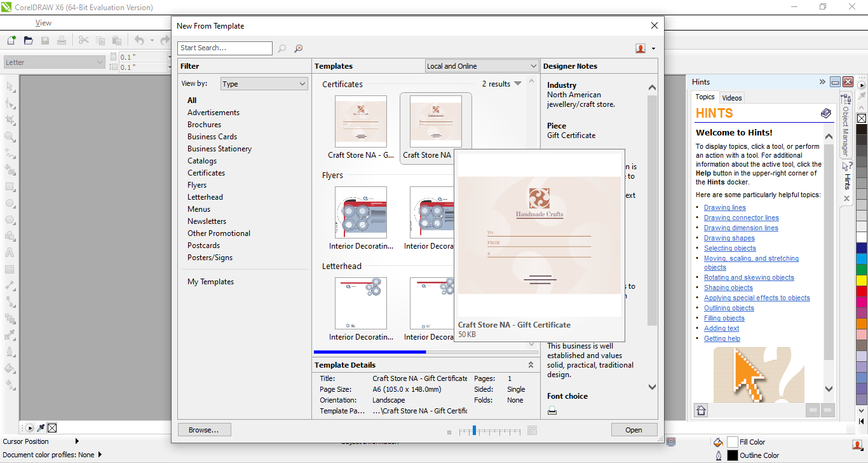
Task: Open the View by Type dropdown
Action: click(264, 84)
